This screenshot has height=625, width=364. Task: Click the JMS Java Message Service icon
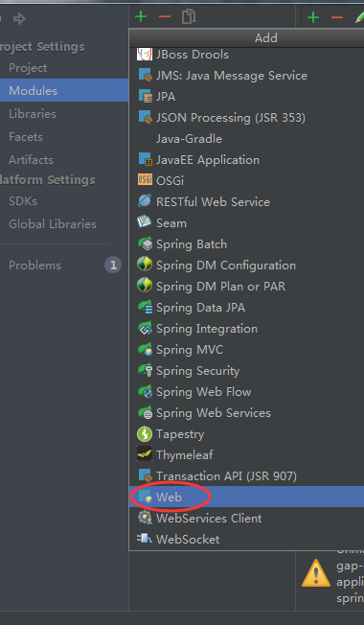[x=145, y=76]
